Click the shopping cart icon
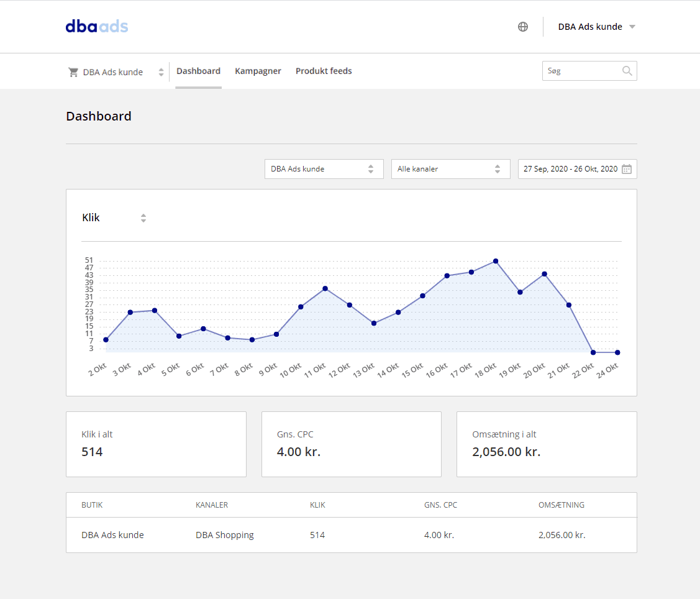 click(x=73, y=72)
